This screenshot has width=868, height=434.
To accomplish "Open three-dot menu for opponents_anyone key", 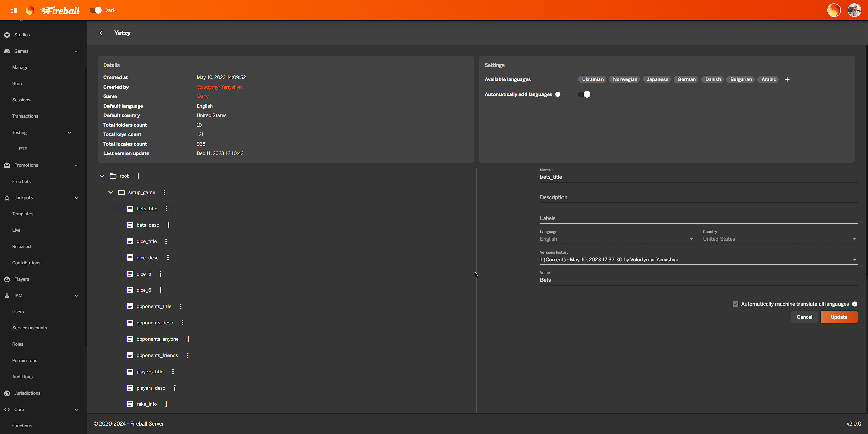I will coord(188,339).
